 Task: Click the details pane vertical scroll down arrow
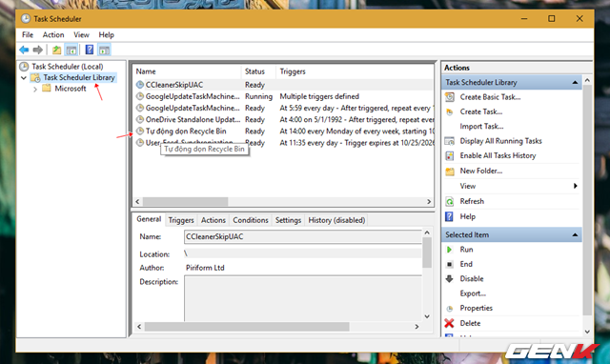427,316
